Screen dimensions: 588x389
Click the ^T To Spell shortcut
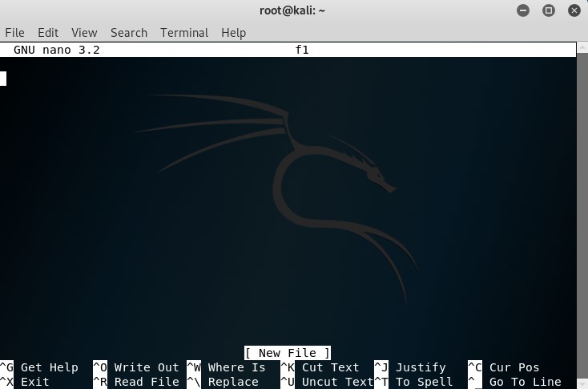click(413, 382)
